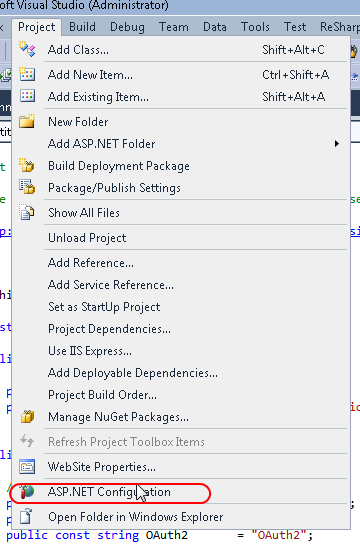Click the Shift+Alt+C shortcut text

[293, 50]
